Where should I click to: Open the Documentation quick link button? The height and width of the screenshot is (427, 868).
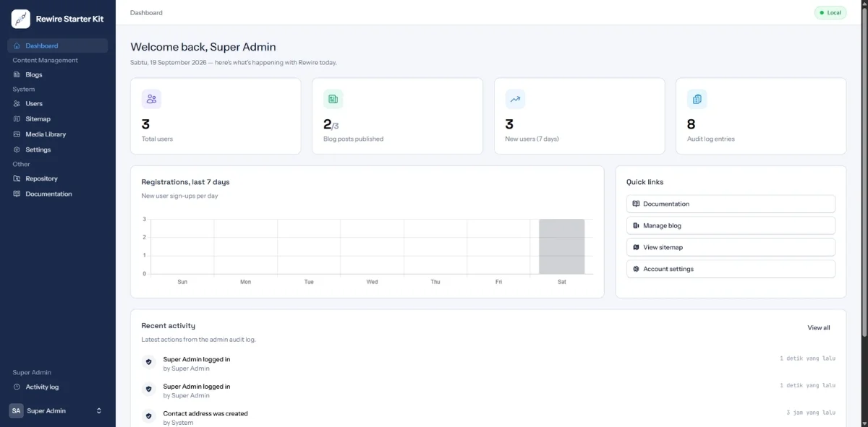[x=731, y=204]
